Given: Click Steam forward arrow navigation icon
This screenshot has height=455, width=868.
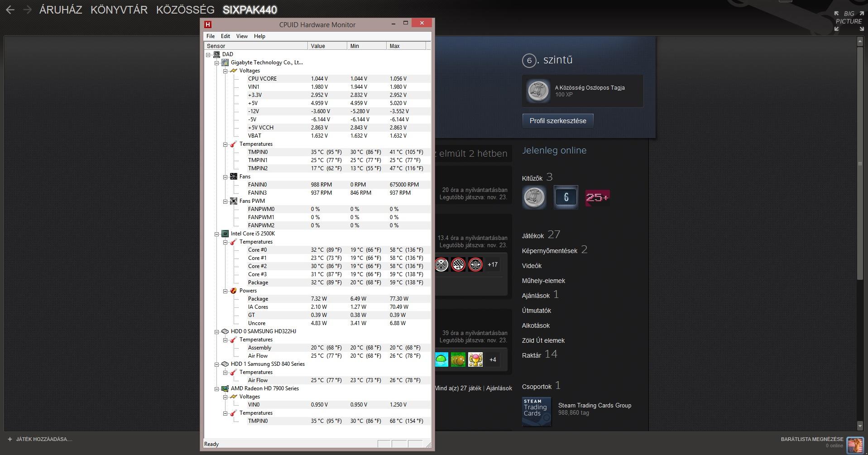Looking at the screenshot, I should coord(27,10).
